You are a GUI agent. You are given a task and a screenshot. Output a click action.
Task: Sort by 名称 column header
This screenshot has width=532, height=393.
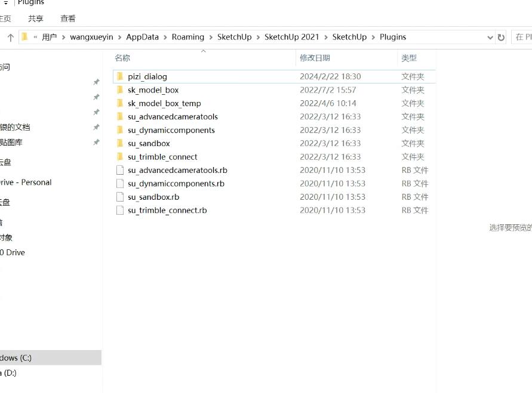click(x=122, y=58)
